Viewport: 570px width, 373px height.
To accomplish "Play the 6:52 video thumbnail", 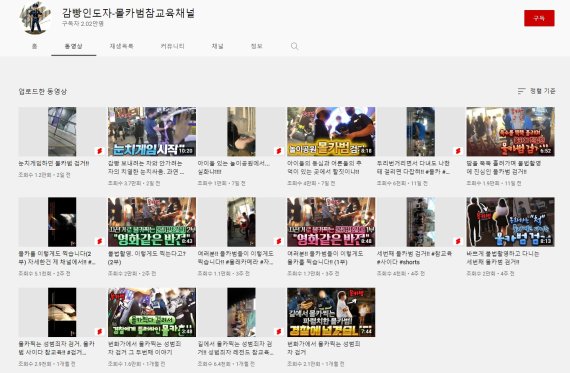I will [x=511, y=132].
